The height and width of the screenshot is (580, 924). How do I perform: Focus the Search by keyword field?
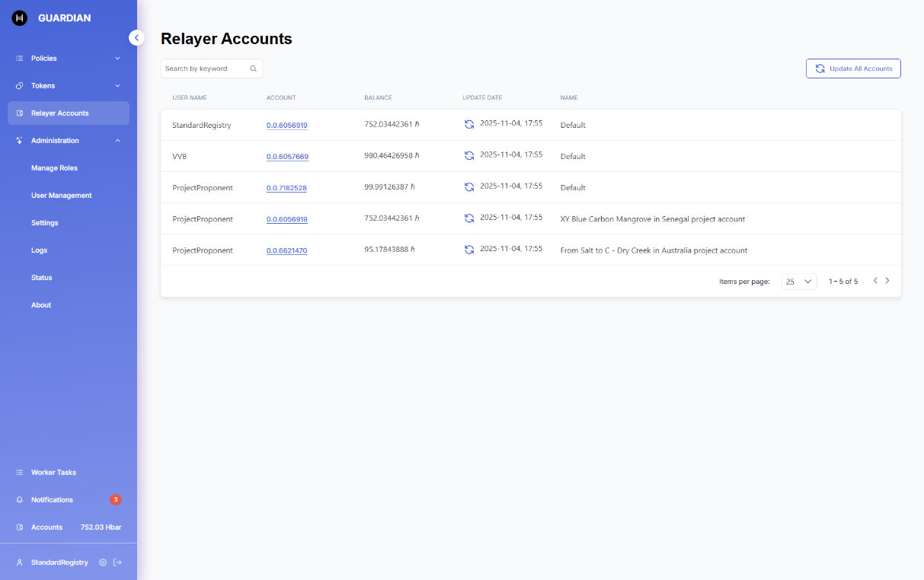coord(204,69)
